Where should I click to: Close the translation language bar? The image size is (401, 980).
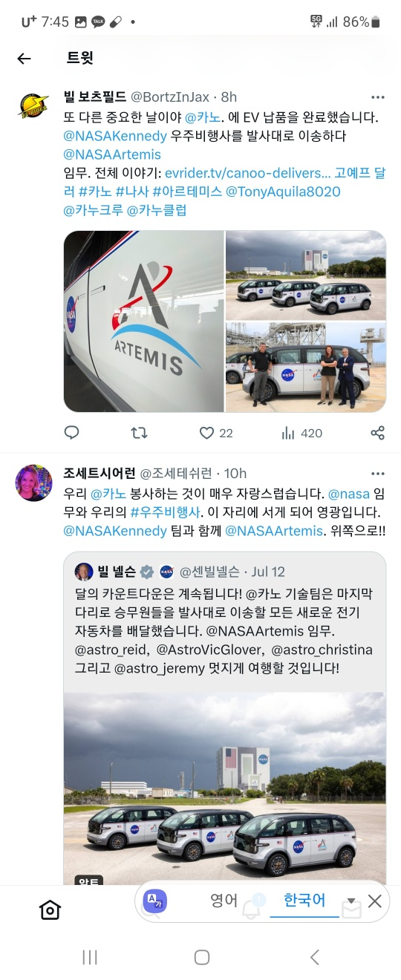[x=375, y=901]
